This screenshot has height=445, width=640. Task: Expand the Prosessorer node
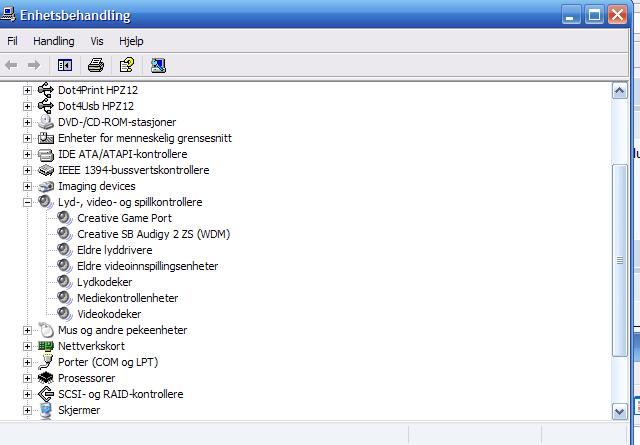pos(27,378)
